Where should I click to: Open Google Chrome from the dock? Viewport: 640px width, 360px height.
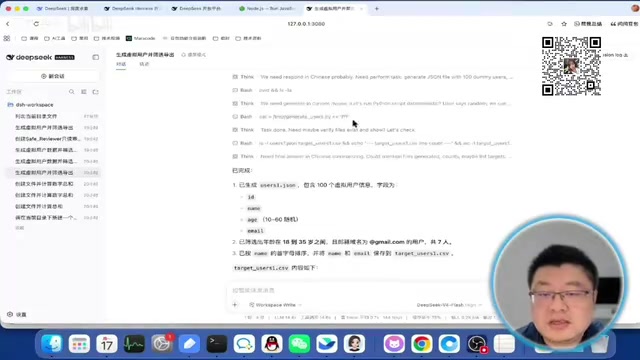click(x=422, y=344)
